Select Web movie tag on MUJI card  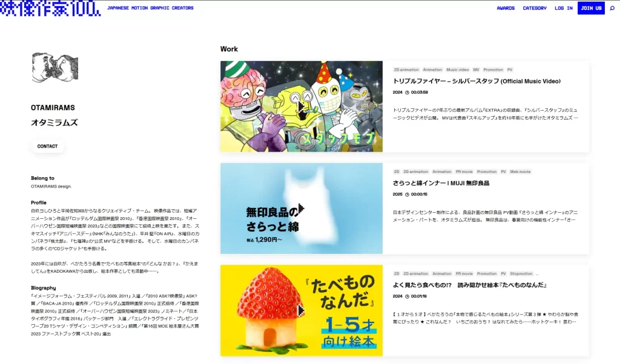520,172
